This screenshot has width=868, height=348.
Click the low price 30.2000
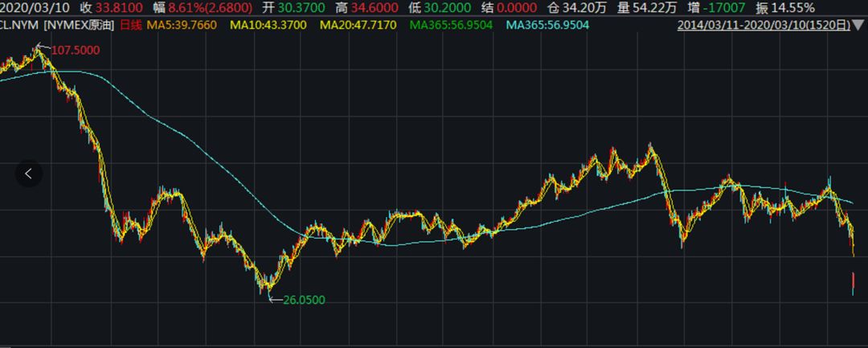(448, 8)
